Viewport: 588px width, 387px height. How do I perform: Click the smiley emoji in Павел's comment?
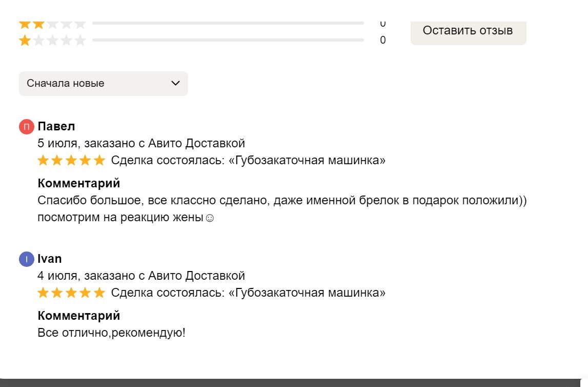tap(210, 218)
